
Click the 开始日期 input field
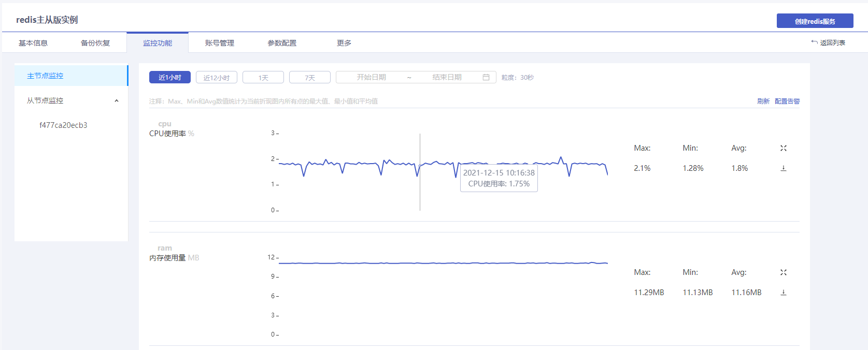[x=371, y=77]
